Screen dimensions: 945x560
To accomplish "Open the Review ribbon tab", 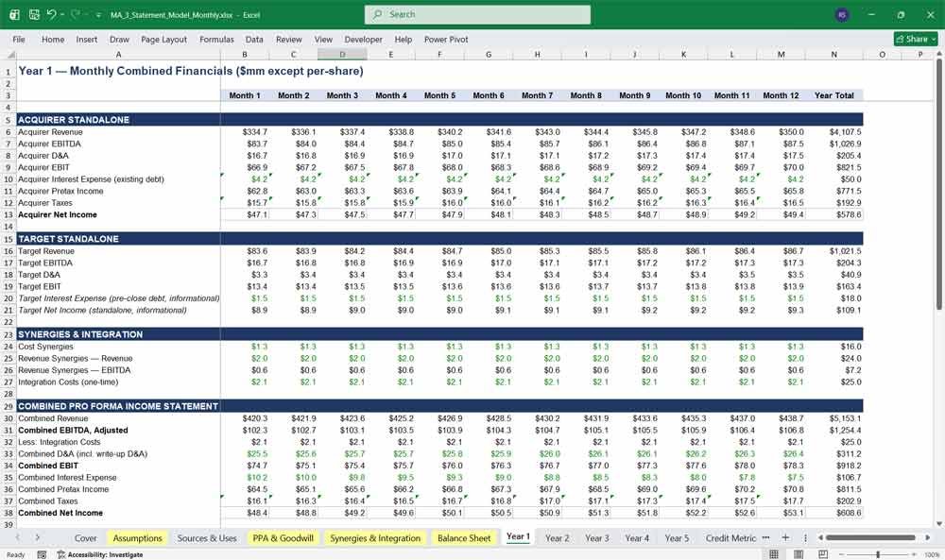I will tap(288, 39).
